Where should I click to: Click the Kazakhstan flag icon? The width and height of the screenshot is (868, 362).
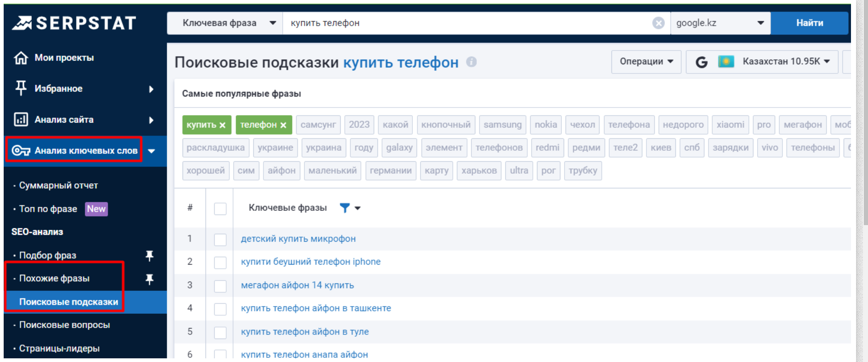tap(726, 62)
